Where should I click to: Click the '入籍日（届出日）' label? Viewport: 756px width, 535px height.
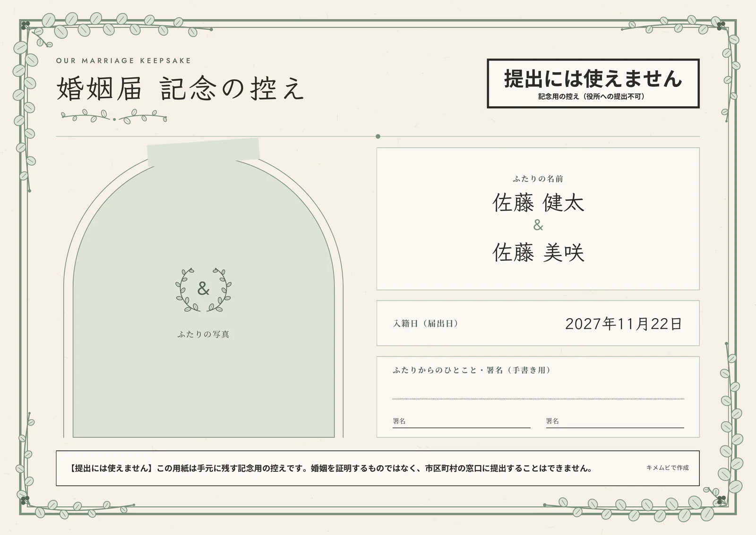(425, 323)
